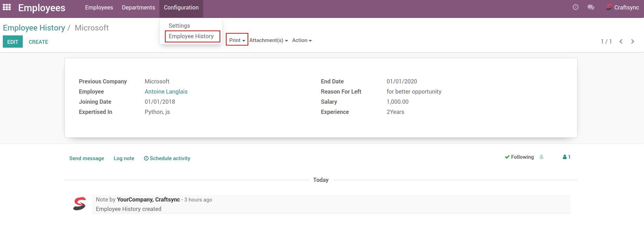Expand the Attachment(s) dropdown
Viewport: 644px width, 232px height.
tap(269, 40)
